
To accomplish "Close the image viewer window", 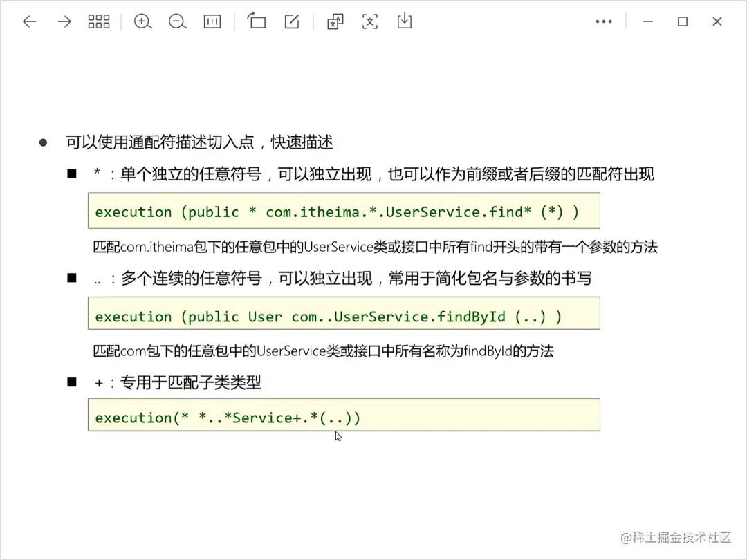I will 717,21.
